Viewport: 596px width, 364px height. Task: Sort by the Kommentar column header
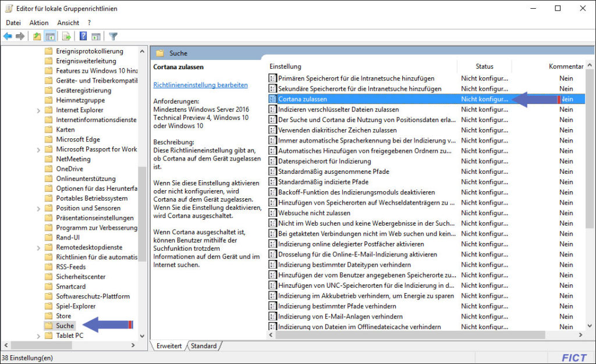[566, 66]
